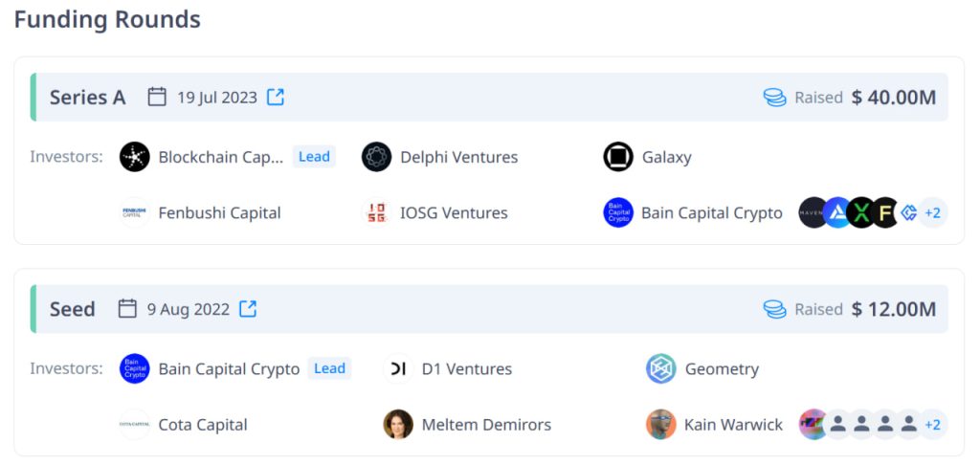Open D1 Ventures investor link
The width and height of the screenshot is (980, 465).
pyautogui.click(x=467, y=369)
